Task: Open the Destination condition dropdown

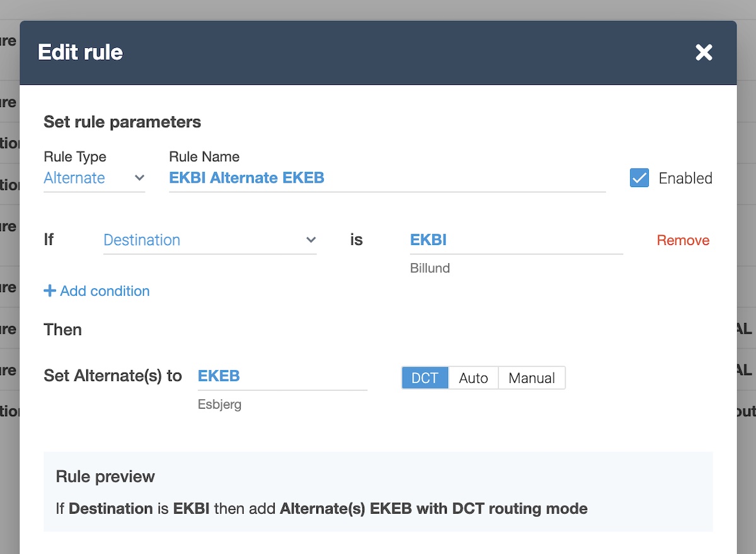Action: coord(202,240)
